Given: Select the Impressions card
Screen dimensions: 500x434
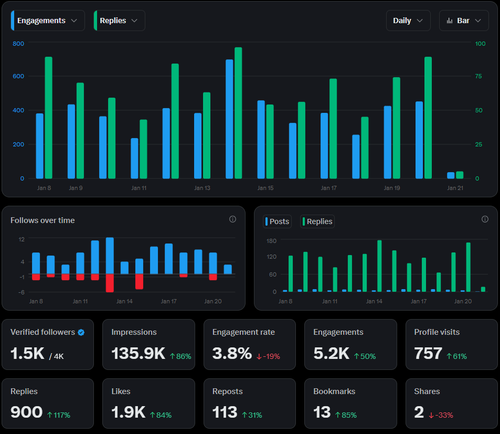Looking at the screenshot, I should point(149,344).
